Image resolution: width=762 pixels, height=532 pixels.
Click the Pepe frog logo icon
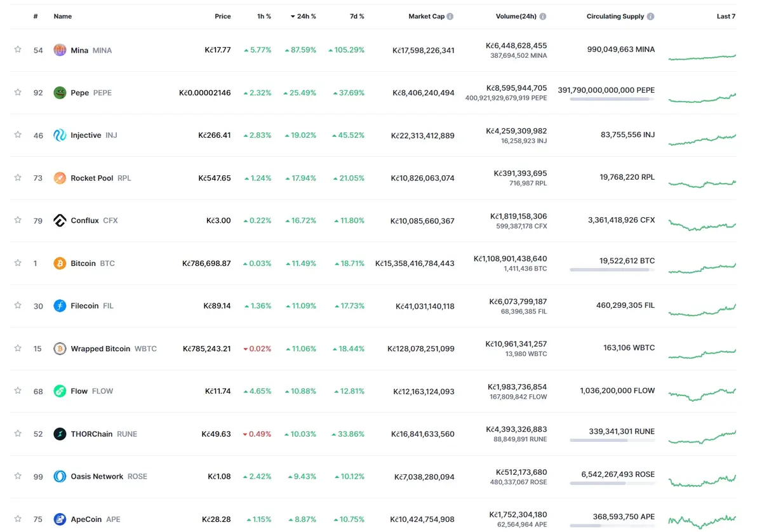[60, 93]
